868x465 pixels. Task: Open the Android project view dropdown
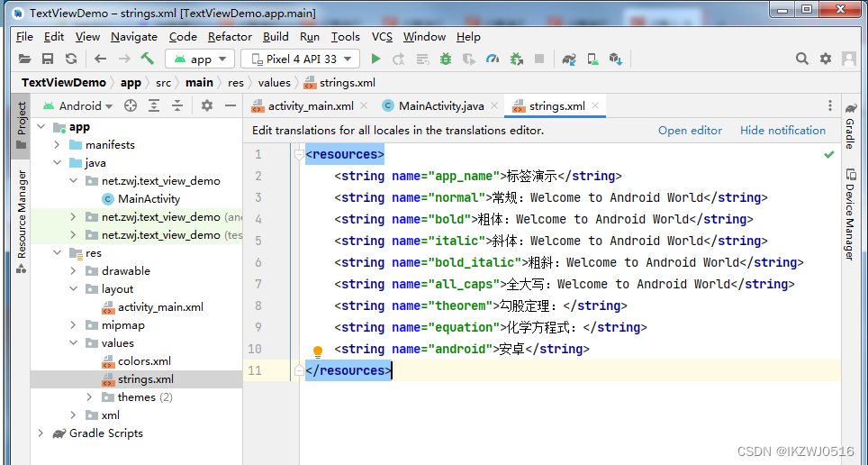point(78,105)
